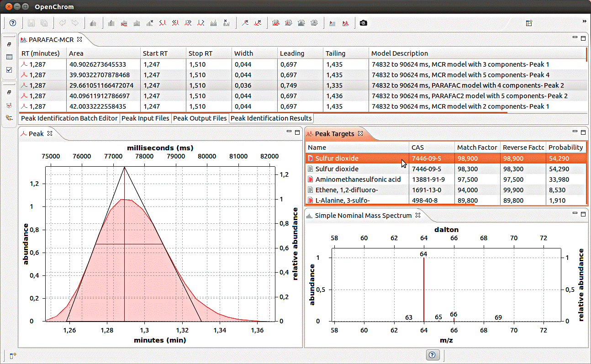Image resolution: width=591 pixels, height=364 pixels.
Task: Click the red peak list toolbar icon
Action: click(x=345, y=23)
